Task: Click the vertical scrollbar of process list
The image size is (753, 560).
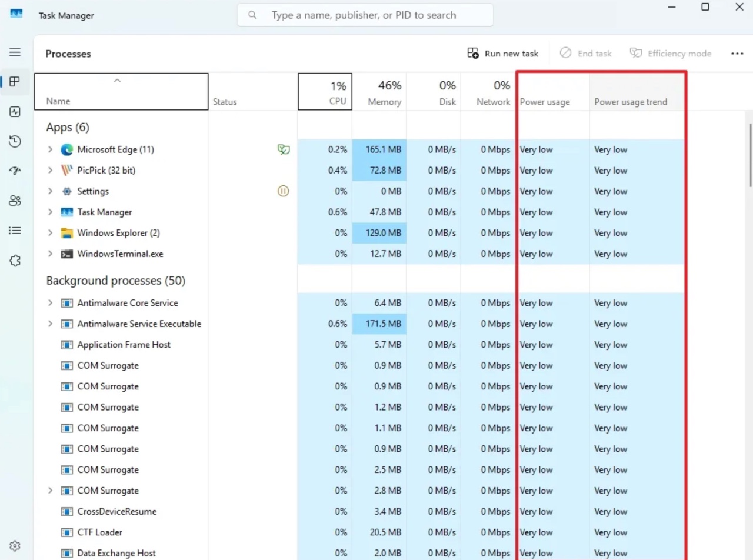Action: coord(749,155)
